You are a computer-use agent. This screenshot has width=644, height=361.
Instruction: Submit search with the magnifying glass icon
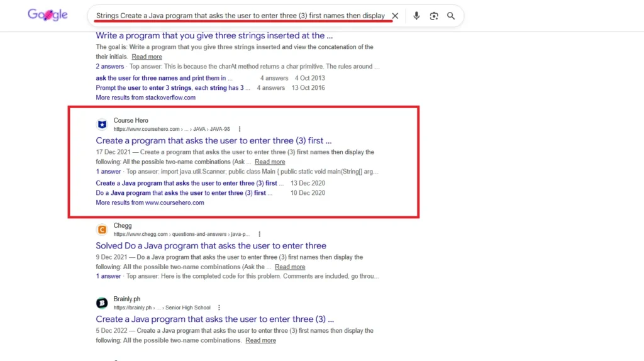point(451,16)
